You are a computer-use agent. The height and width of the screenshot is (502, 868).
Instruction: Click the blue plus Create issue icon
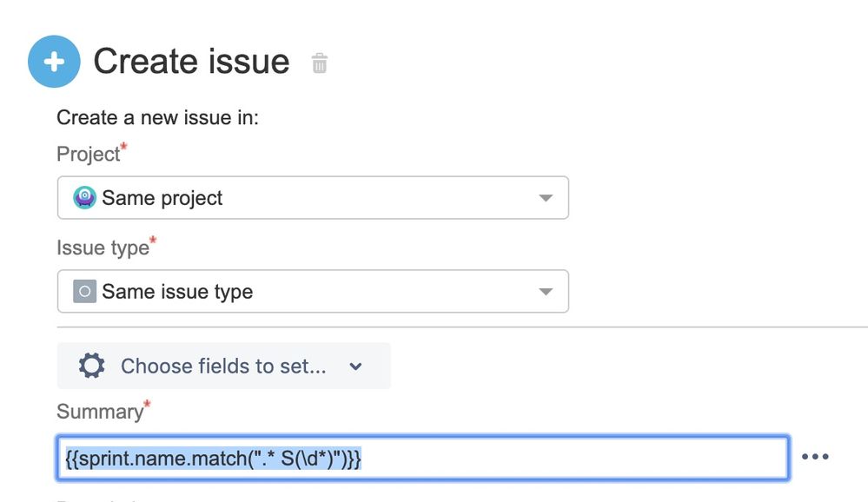[x=54, y=62]
